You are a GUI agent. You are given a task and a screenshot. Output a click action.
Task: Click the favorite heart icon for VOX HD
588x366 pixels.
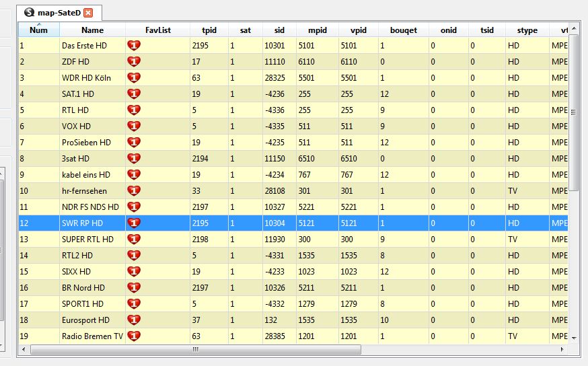click(134, 126)
